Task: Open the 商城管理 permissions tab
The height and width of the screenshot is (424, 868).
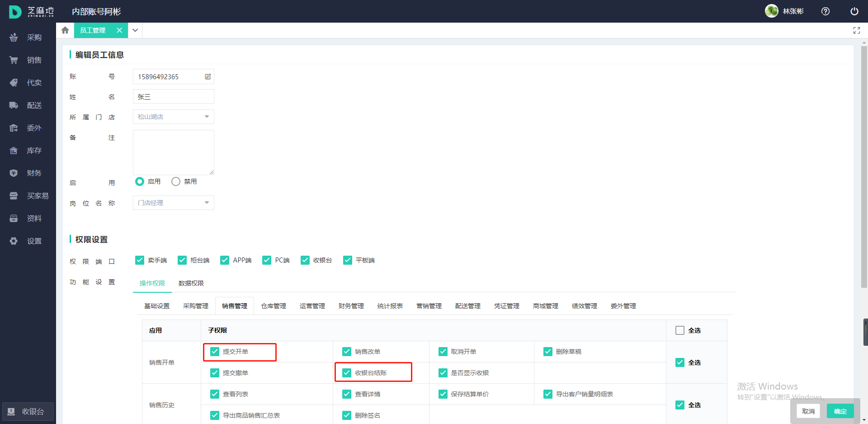Action: [x=546, y=306]
